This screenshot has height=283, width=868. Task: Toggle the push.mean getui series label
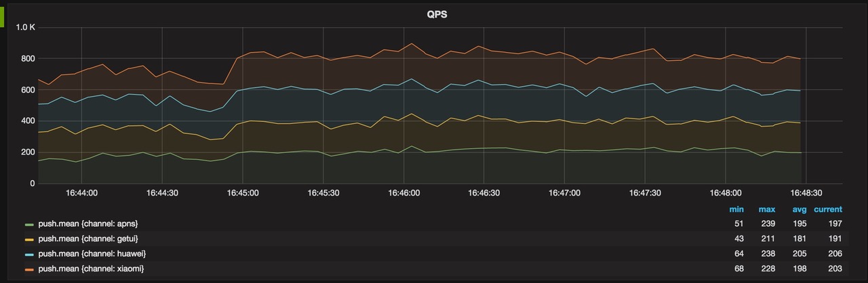[x=88, y=238]
